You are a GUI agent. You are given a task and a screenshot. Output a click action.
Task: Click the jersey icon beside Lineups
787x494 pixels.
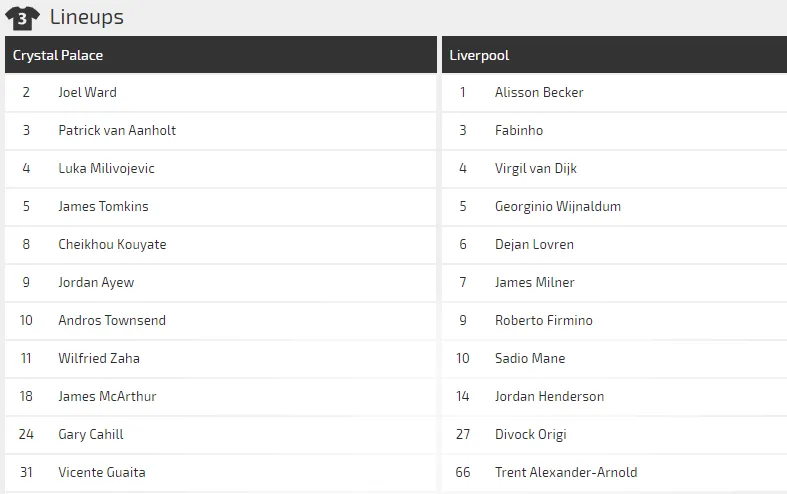(22, 17)
